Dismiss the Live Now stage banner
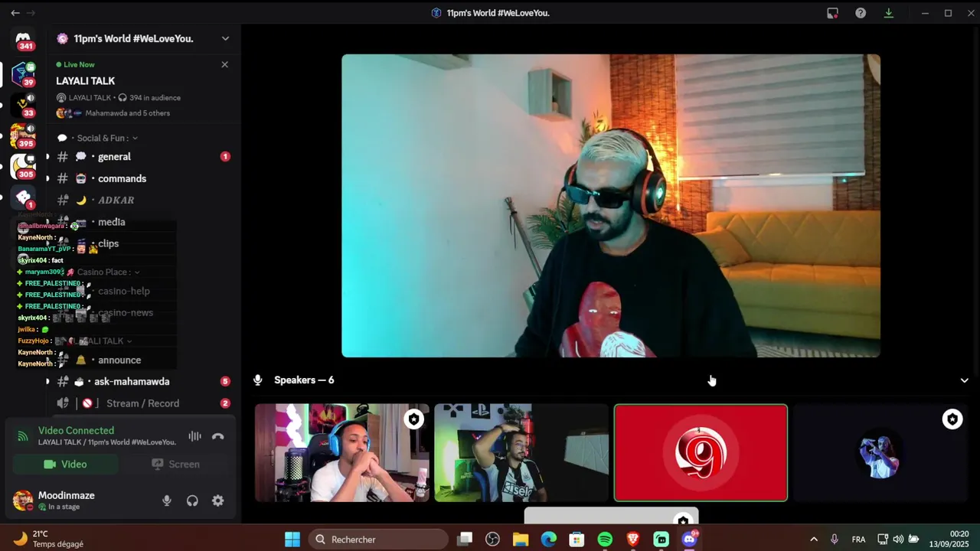Image resolution: width=980 pixels, height=551 pixels. (224, 64)
